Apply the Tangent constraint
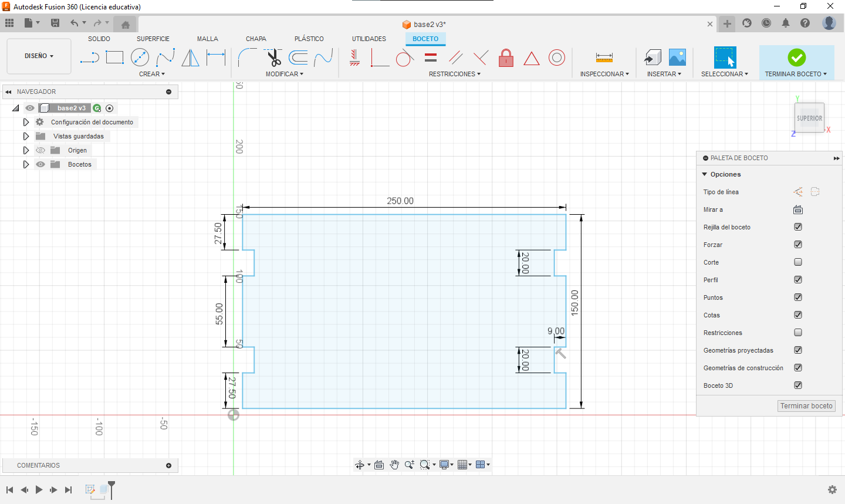 tap(405, 57)
